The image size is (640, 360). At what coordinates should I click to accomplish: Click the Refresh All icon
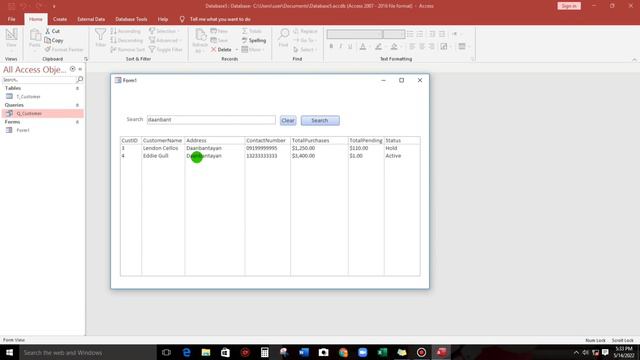coord(200,35)
